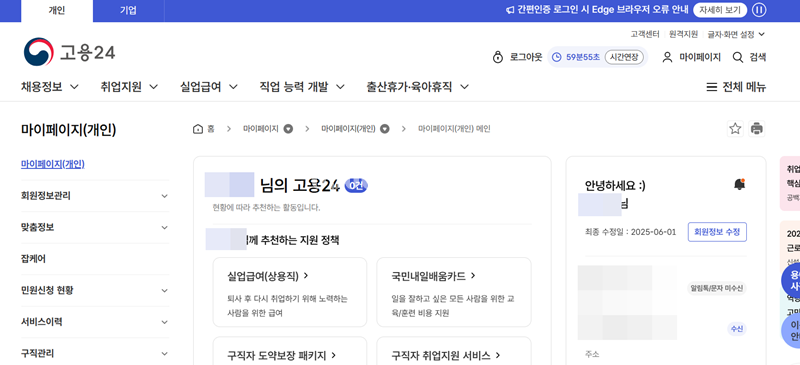Expand 맞춤정보 sidebar section
The image size is (800, 365).
pyautogui.click(x=95, y=227)
